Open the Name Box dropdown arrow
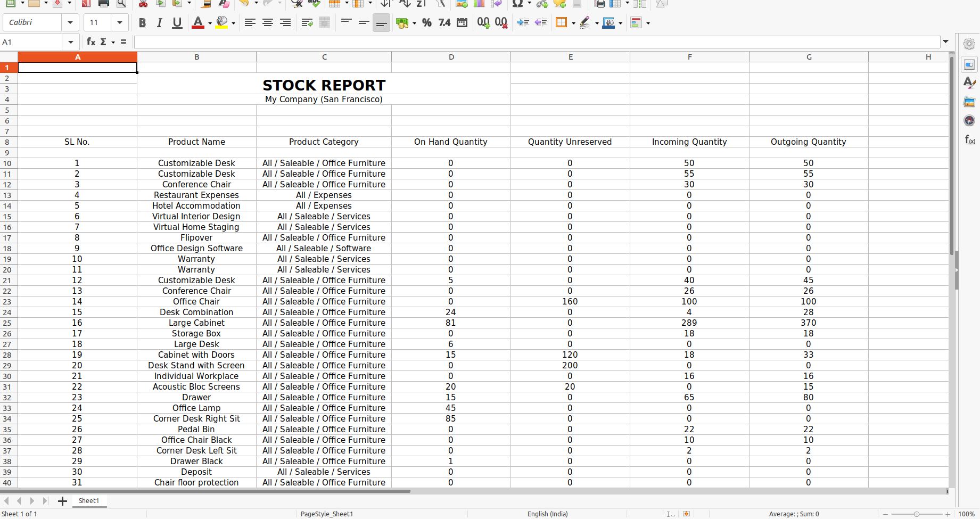The image size is (980, 519). click(70, 42)
